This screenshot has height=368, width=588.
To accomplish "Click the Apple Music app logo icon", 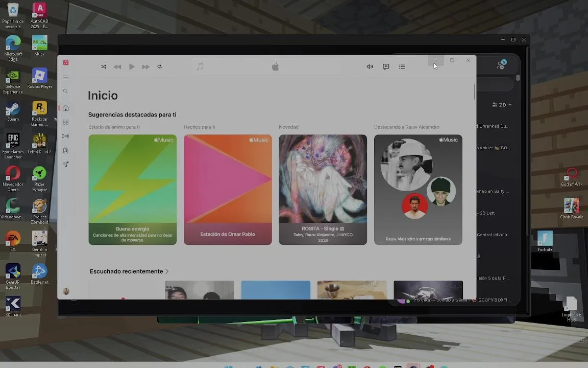I will (x=66, y=62).
